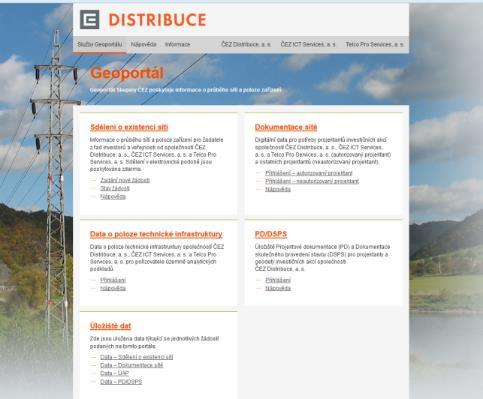Open Nápověda under Dokumentace sítě
The image size is (483, 399).
coord(278,189)
